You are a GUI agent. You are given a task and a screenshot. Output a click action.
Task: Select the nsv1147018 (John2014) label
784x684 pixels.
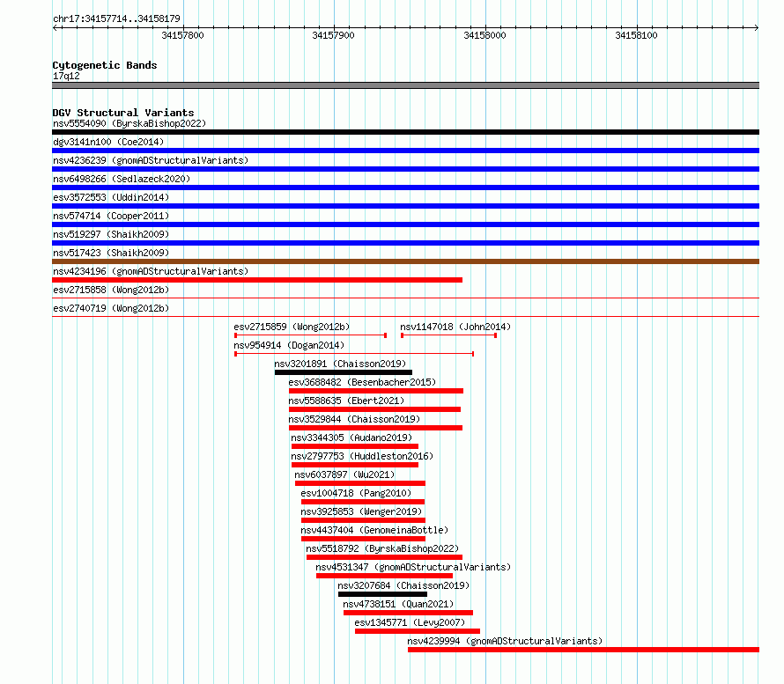click(x=455, y=327)
